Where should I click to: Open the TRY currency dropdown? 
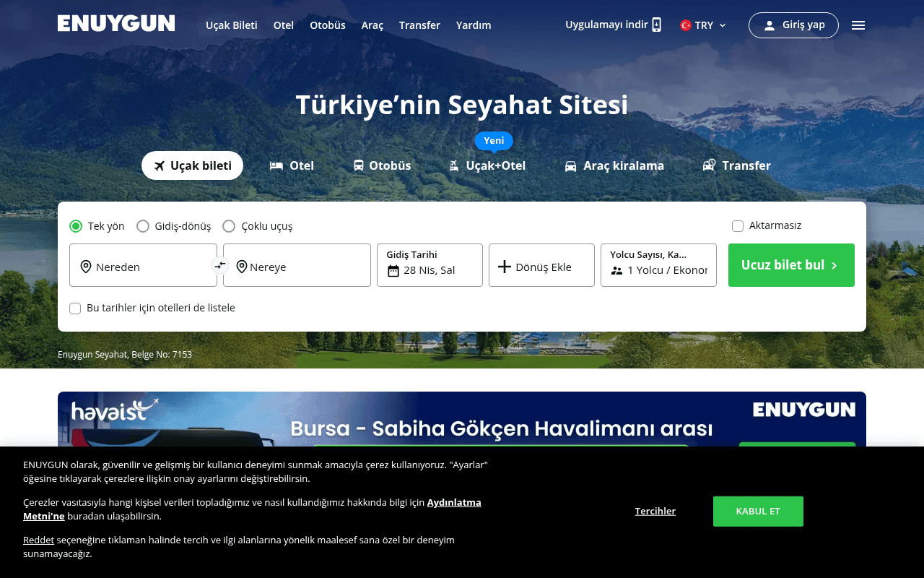(703, 25)
